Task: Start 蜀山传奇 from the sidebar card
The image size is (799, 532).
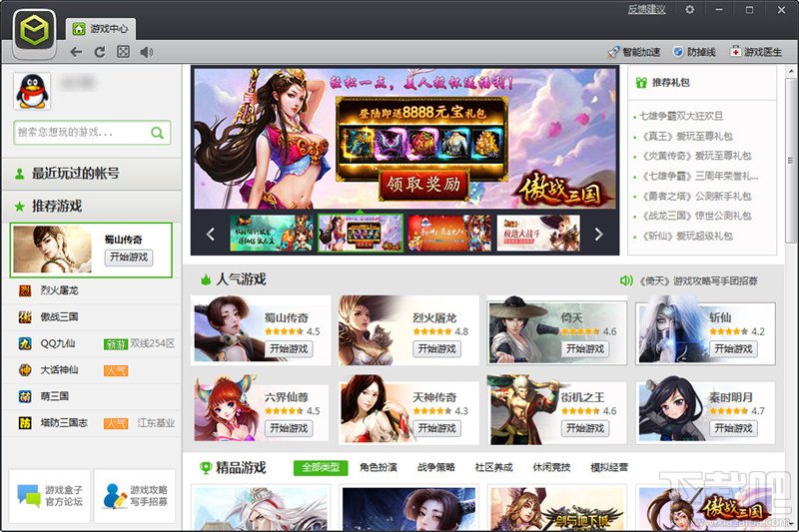Action: pos(129,258)
